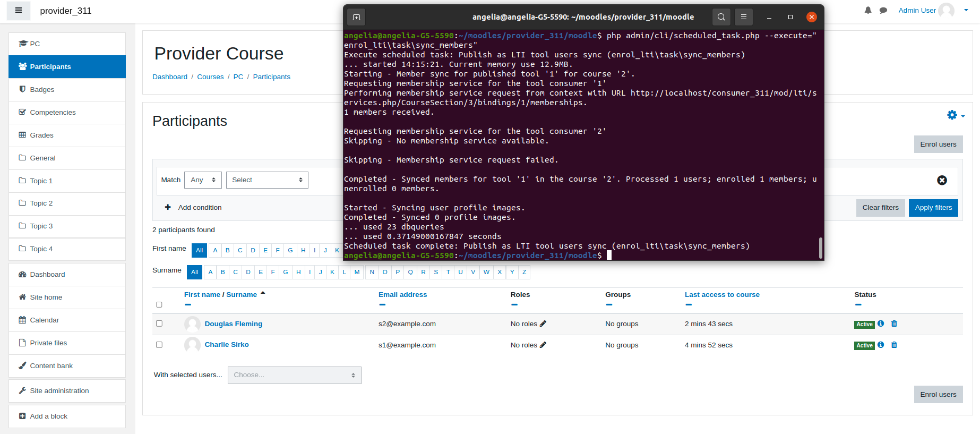This screenshot has height=434, width=980.
Task: Click Apply filters button
Action: coord(933,208)
